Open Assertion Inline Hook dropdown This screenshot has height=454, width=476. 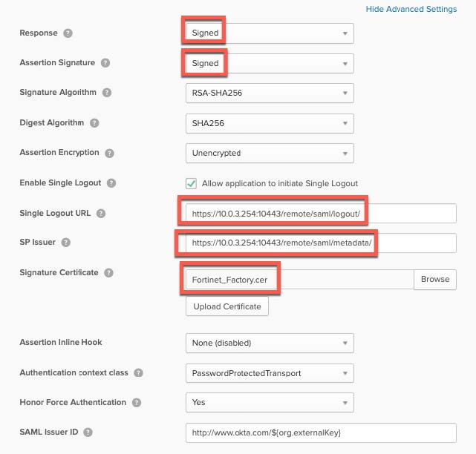tap(269, 343)
